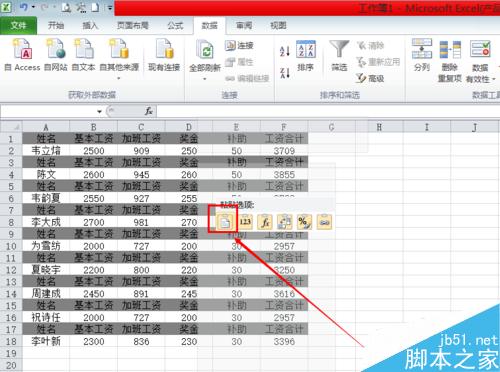This screenshot has height=372, width=500.
Task: Click Remove Duplicates (删除重复项)
Action: point(450,61)
